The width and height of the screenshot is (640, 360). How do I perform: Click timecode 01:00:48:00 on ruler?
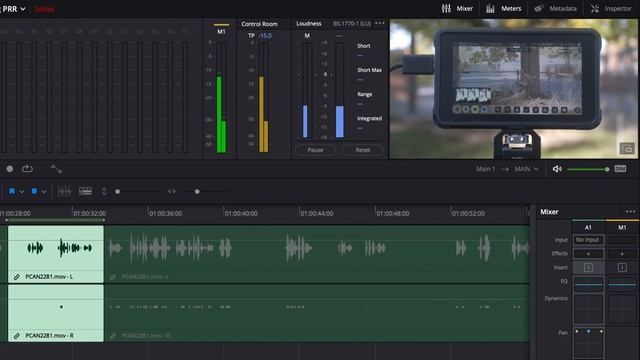[393, 213]
